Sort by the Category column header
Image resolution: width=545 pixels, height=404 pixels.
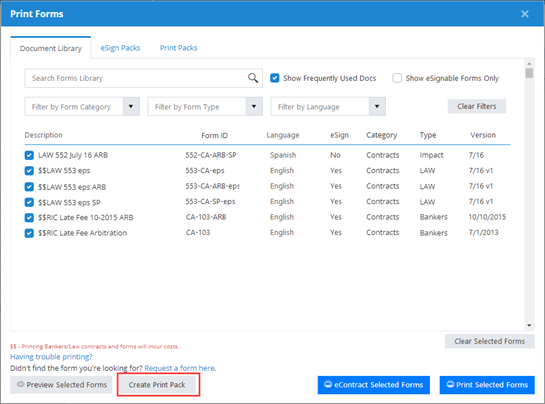pos(381,135)
